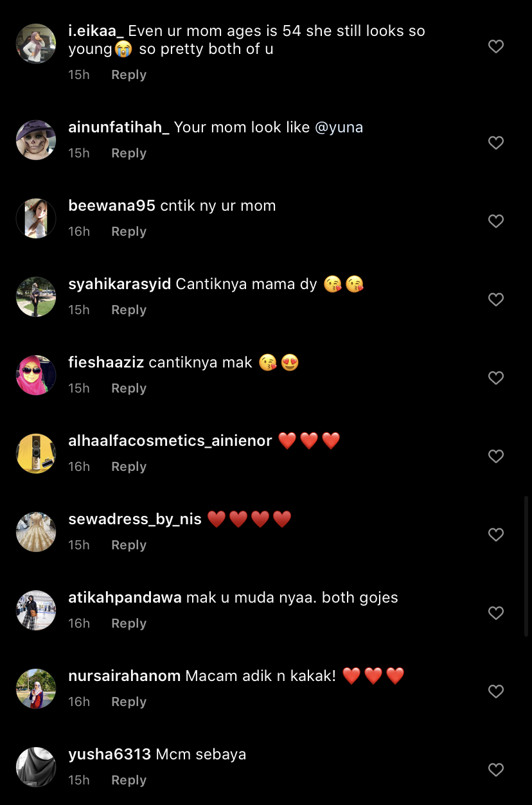Open syahikarasyid's profile picture

click(36, 297)
